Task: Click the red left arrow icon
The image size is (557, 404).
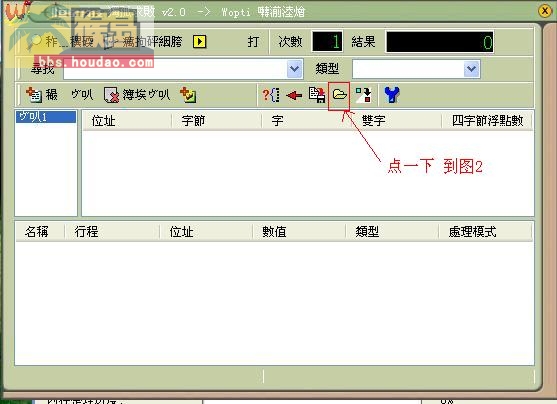Action: click(x=294, y=95)
